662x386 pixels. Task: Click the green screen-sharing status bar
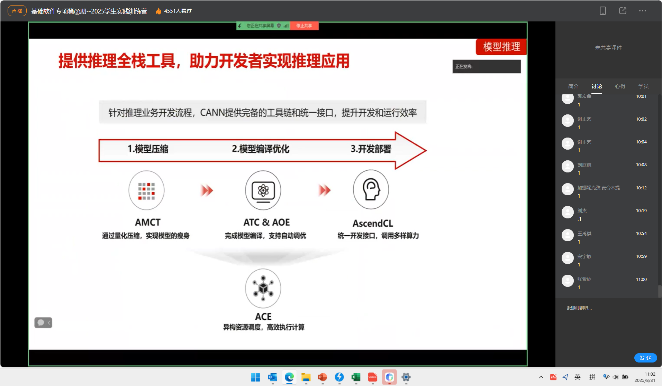pos(263,26)
